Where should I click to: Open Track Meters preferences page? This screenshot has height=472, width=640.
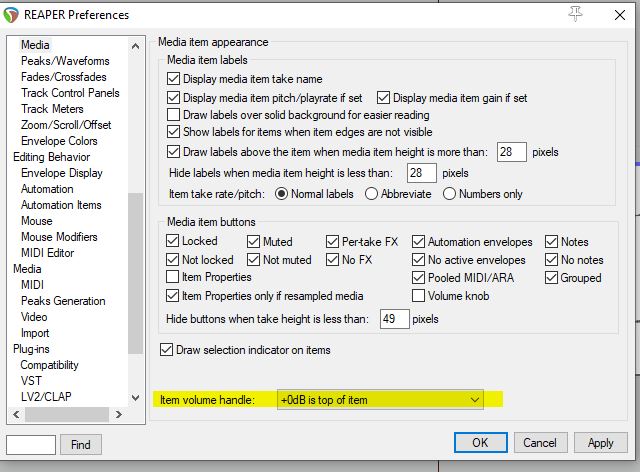pyautogui.click(x=52, y=109)
